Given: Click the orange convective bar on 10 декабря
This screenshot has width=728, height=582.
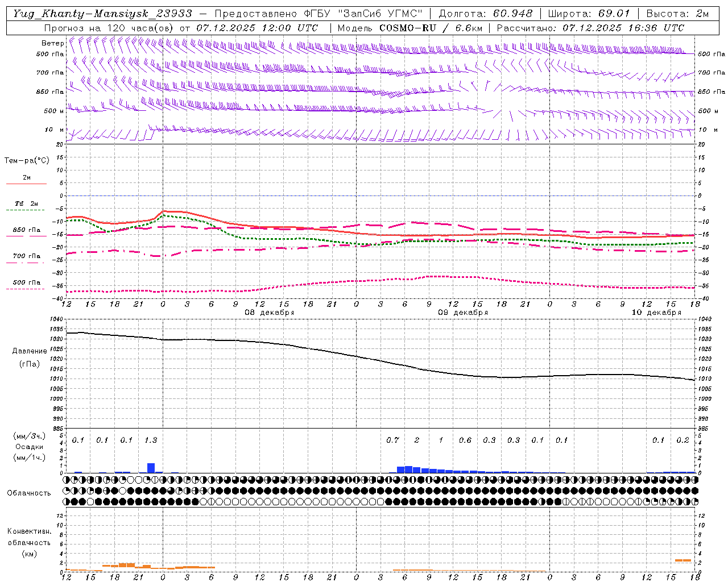Looking at the screenshot, I should pyautogui.click(x=683, y=560).
